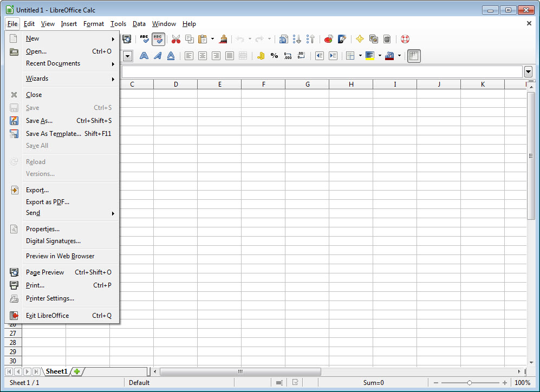Insert a hyperlink using the toolbar icon

[x=283, y=39]
